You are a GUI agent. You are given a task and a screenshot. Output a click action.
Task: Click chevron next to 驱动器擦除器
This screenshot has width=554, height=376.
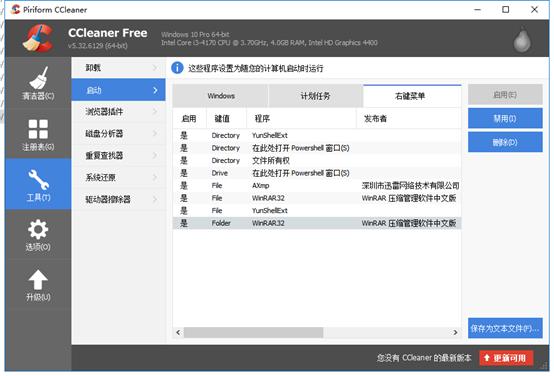tap(155, 199)
